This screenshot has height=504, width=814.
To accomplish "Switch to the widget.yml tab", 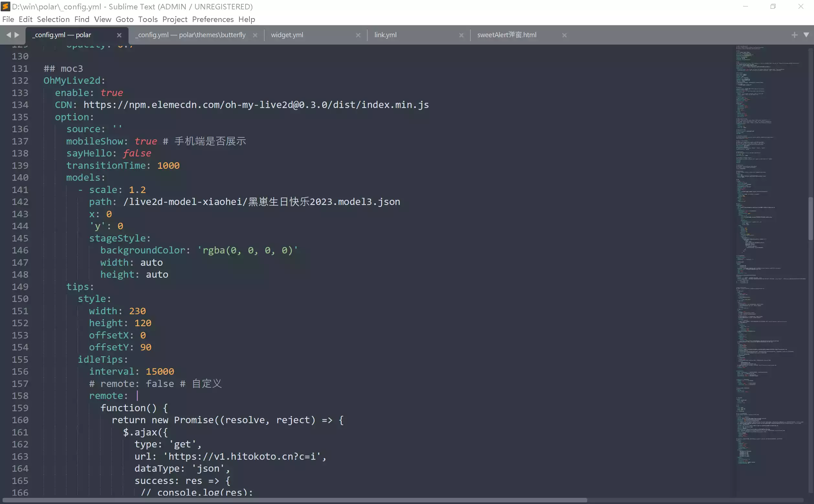I will (287, 35).
